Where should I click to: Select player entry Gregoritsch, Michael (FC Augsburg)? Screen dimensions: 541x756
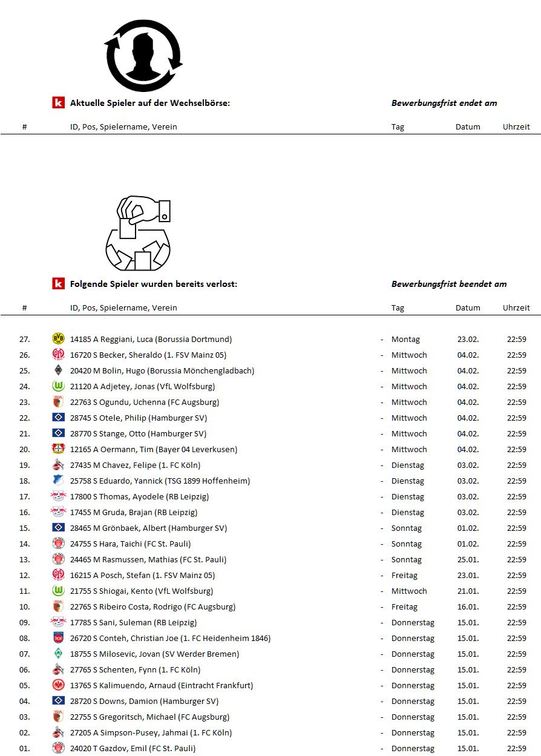[149, 717]
